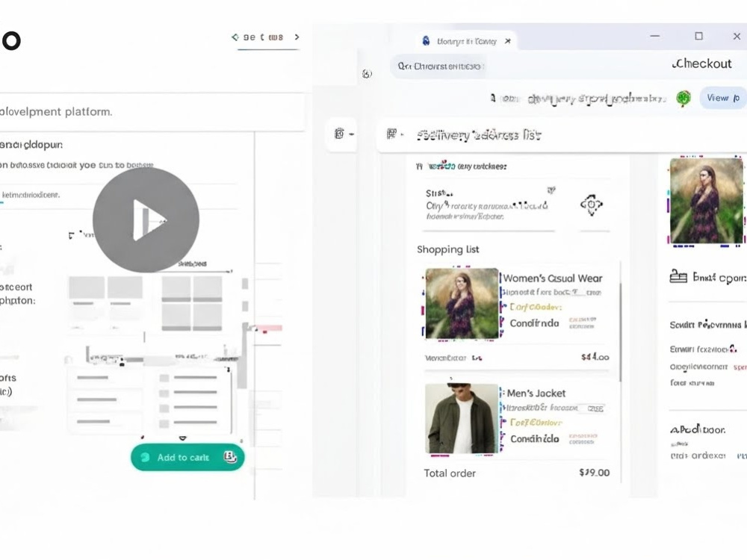Open the dropdown icon button left of the address list header
This screenshot has height=560, width=747.
tap(343, 134)
